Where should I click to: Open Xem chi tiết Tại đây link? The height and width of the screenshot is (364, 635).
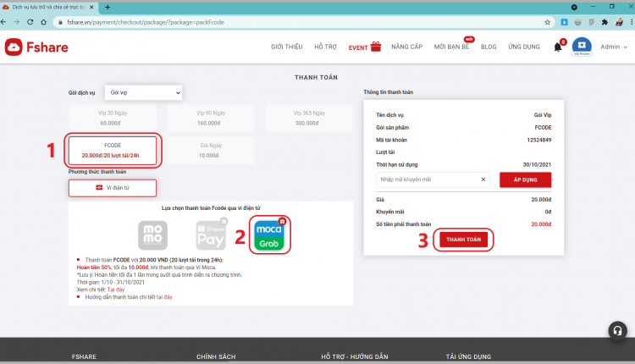pyautogui.click(x=116, y=290)
